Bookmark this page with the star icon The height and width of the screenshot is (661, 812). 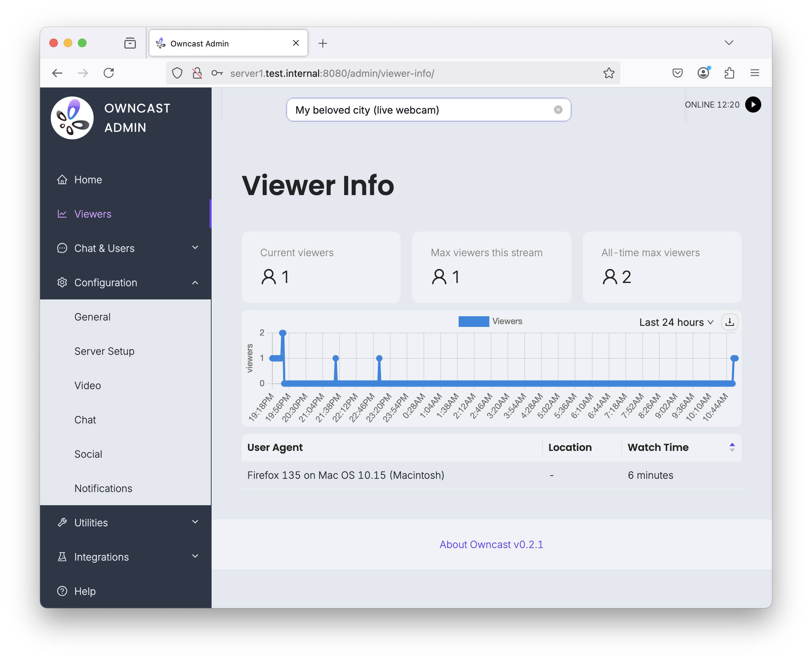coord(609,73)
